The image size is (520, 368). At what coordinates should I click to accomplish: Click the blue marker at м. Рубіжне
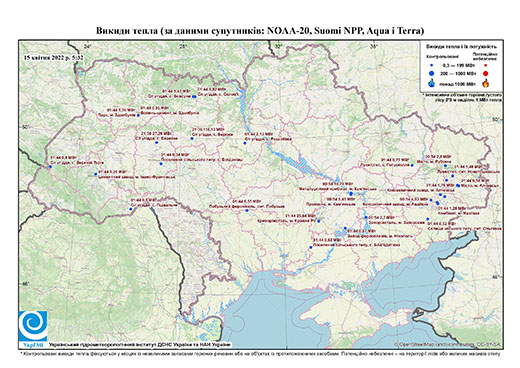point(445,166)
